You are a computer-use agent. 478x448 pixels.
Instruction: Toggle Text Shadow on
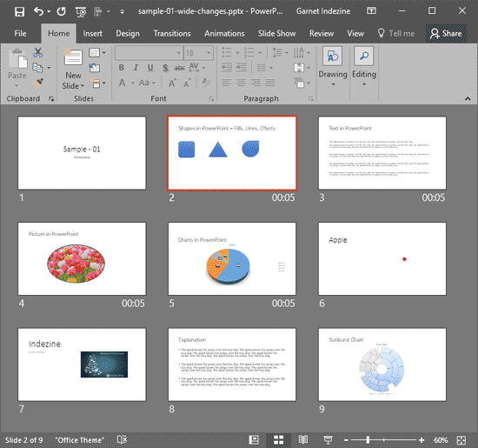[165, 68]
